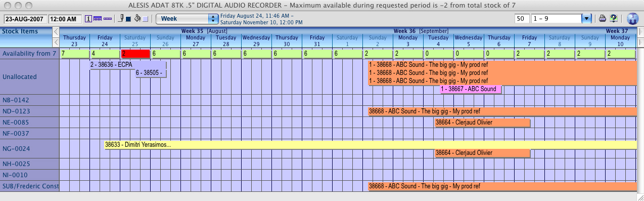Click the Friday 7 day header

click(x=530, y=41)
